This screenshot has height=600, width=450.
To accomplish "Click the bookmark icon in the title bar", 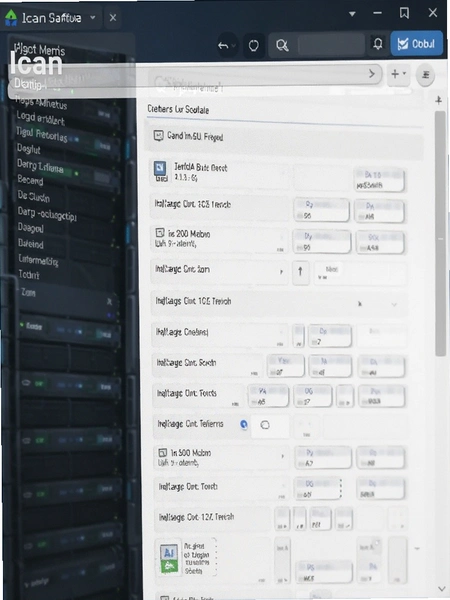I will point(404,13).
